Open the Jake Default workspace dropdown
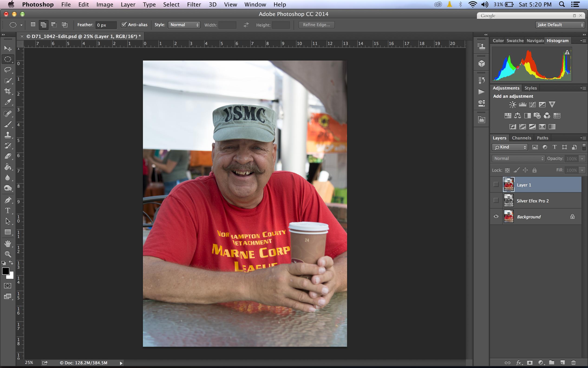 (560, 25)
